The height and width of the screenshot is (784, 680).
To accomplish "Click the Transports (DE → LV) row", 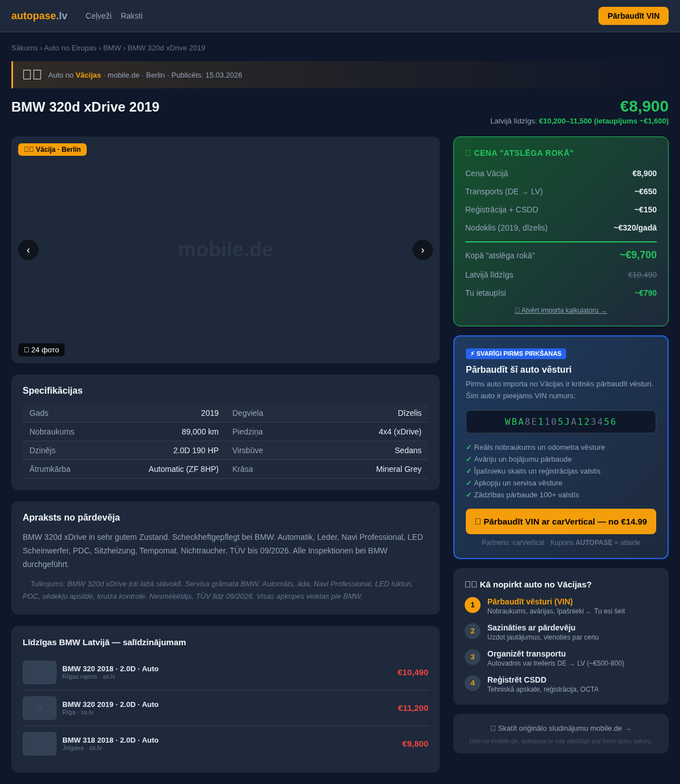I will [x=561, y=191].
